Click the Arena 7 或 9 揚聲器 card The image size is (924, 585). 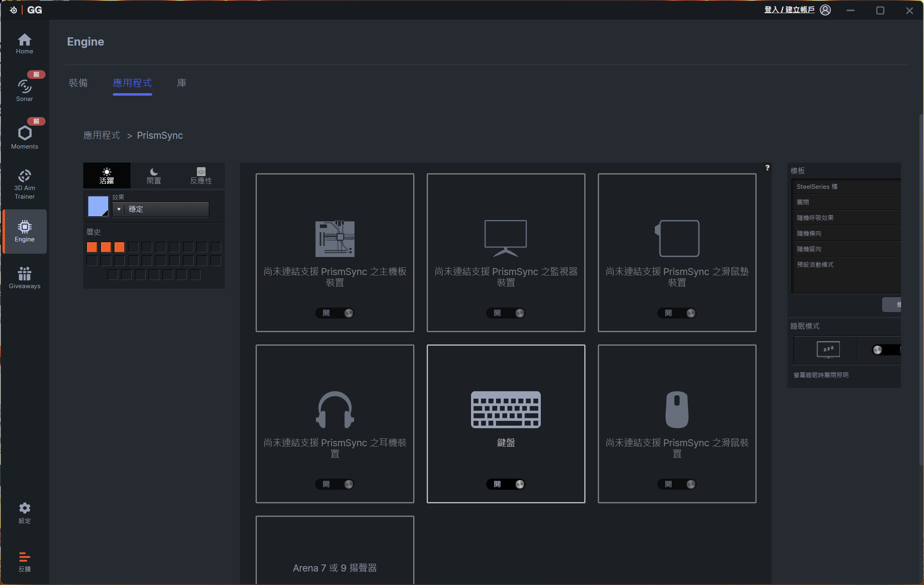tap(335, 550)
